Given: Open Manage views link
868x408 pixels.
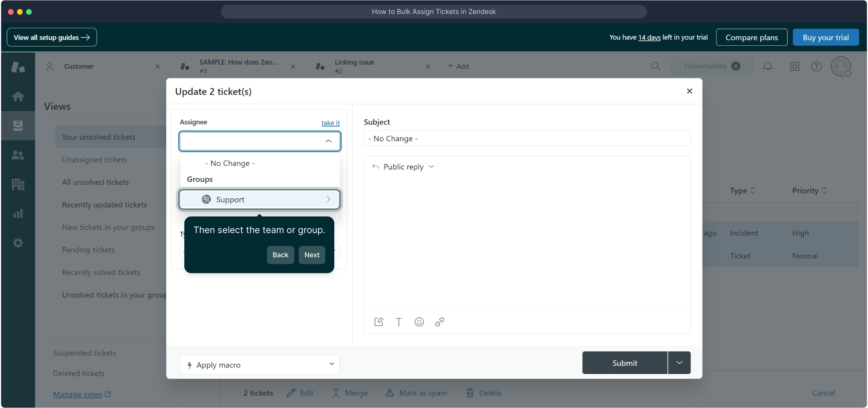Looking at the screenshot, I should (82, 394).
